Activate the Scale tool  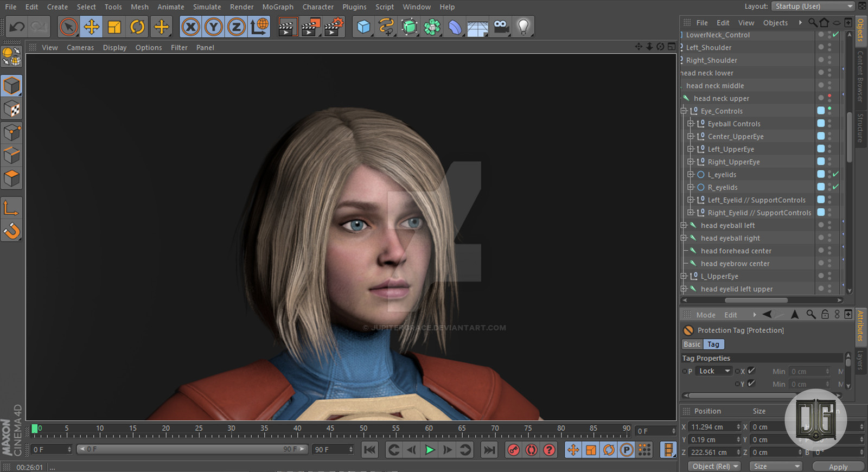(x=114, y=27)
